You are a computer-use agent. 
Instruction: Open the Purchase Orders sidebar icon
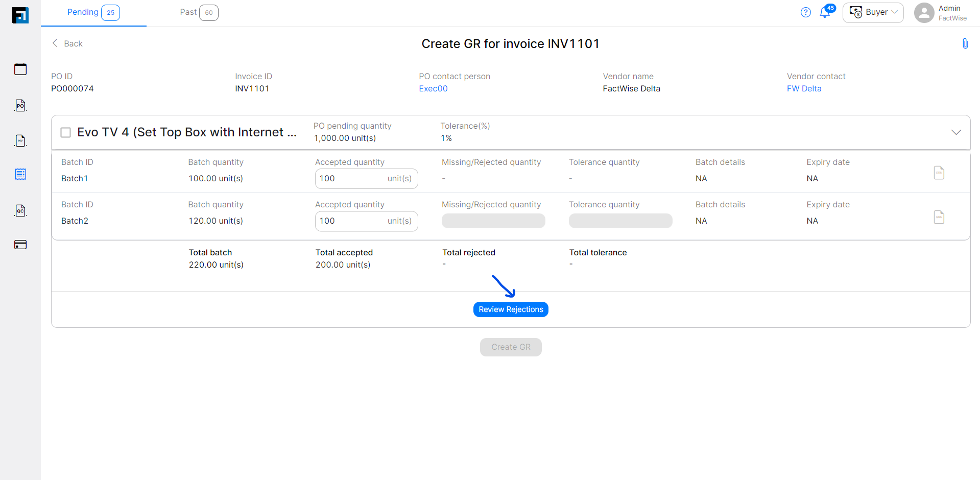[x=20, y=105]
